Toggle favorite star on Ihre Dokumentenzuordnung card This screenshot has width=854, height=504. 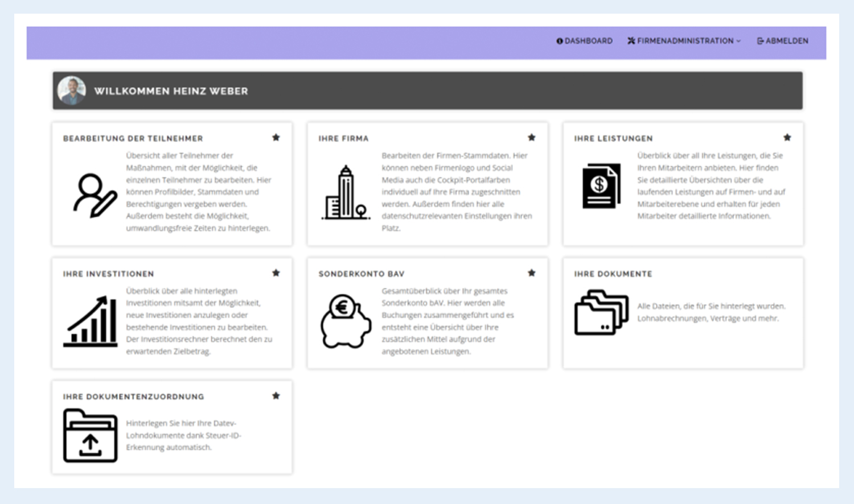pos(276,396)
